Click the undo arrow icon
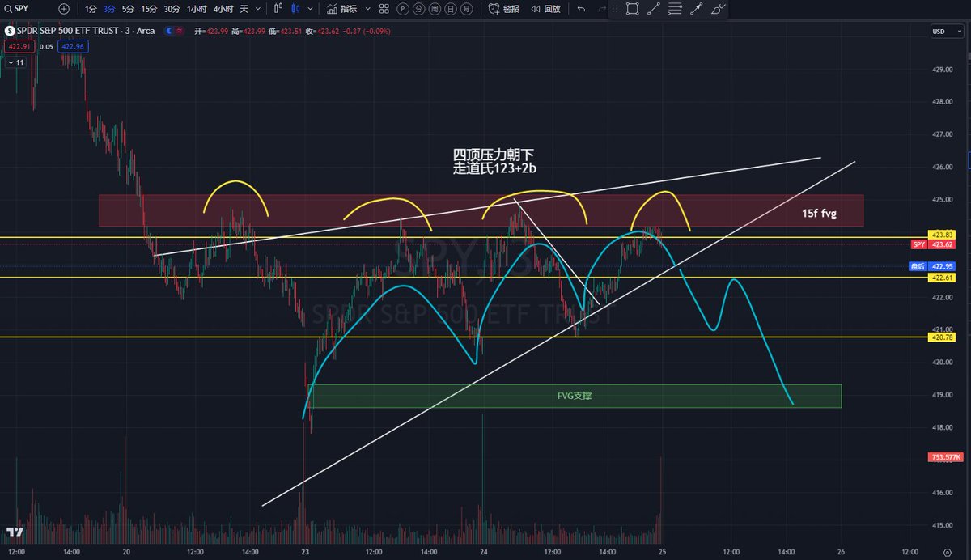Screen dimensions: 971x560 tap(581, 9)
